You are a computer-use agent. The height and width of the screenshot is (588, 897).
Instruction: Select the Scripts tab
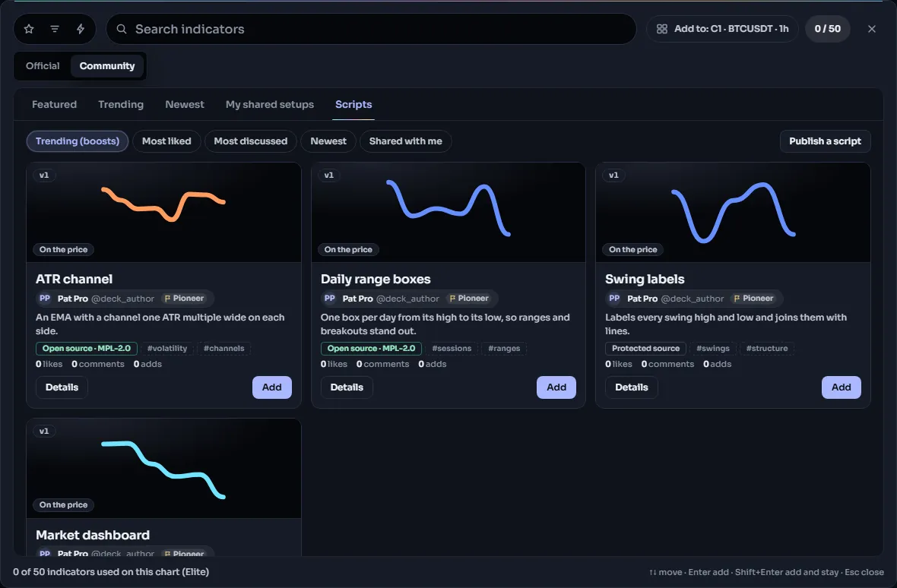pos(353,105)
